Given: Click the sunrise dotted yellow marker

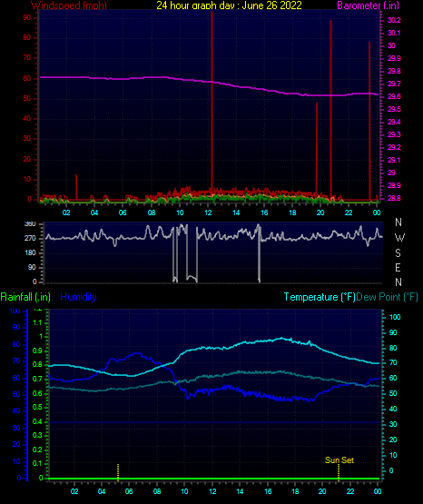Looking at the screenshot, I should tap(118, 472).
